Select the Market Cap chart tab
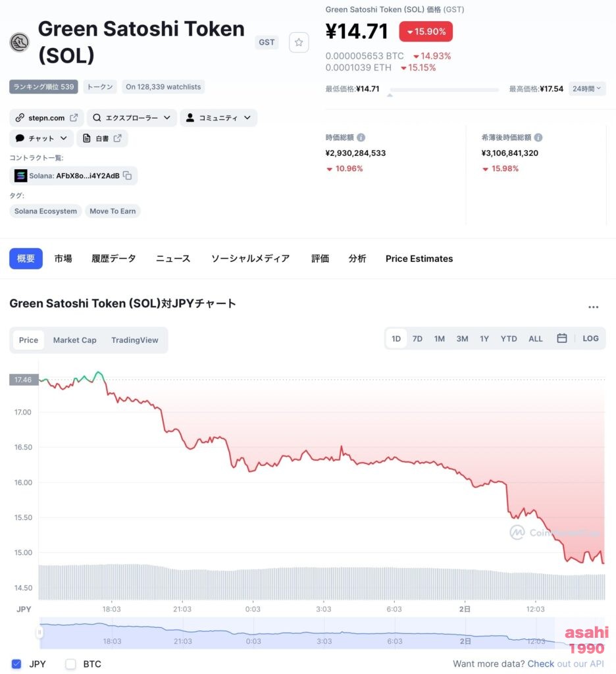This screenshot has height=674, width=616. 75,340
